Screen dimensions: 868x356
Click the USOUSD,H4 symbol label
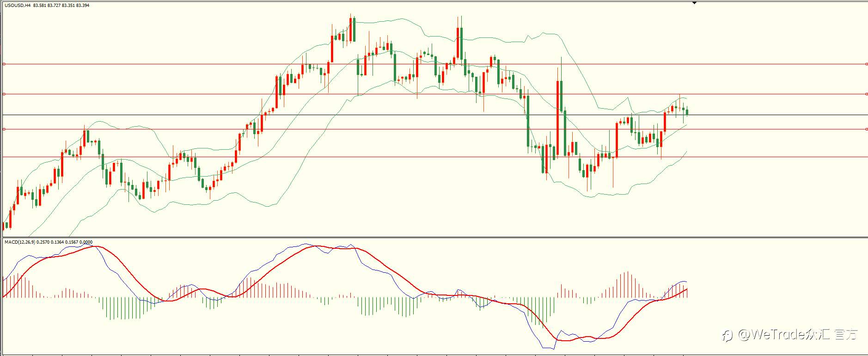pos(18,6)
